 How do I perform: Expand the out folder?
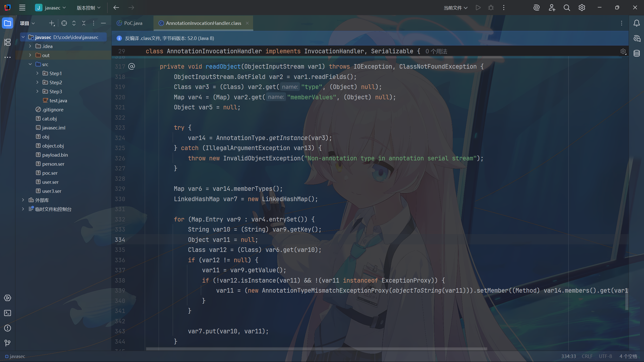30,55
